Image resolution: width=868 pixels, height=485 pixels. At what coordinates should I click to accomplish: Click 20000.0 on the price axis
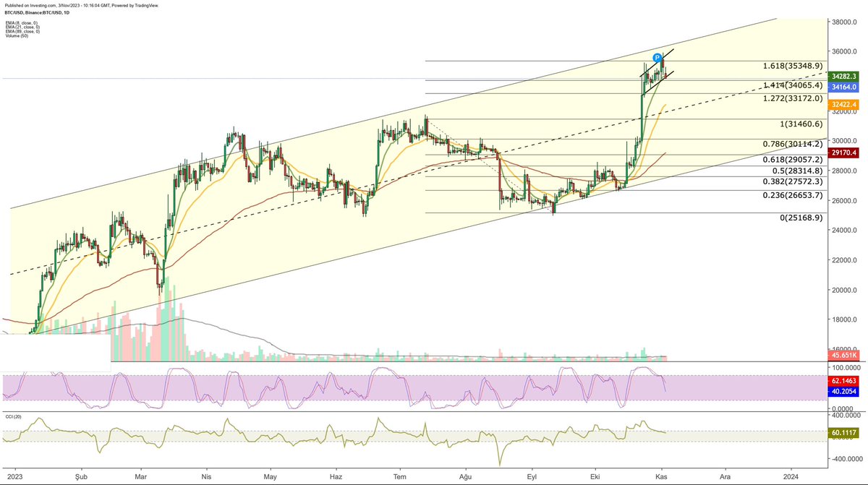pyautogui.click(x=846, y=290)
